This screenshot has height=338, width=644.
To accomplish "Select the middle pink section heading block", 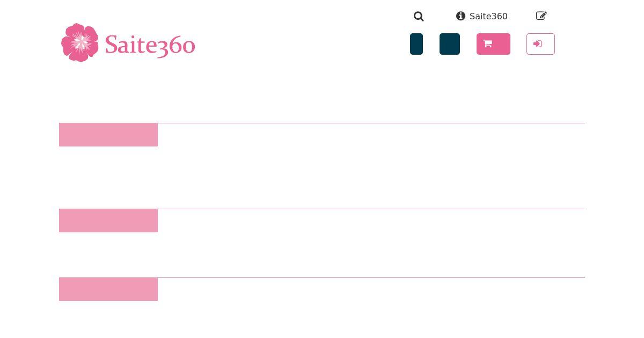I will point(108,221).
